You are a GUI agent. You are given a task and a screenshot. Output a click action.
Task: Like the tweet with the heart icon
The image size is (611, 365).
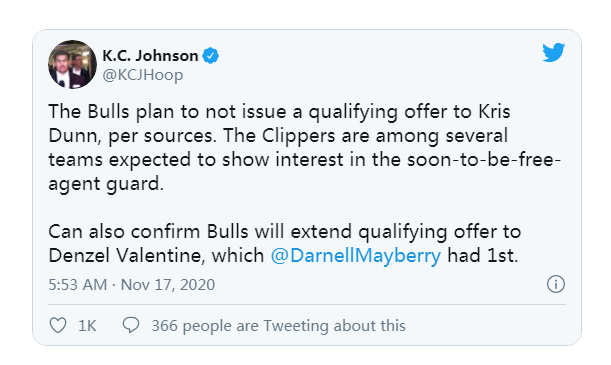pyautogui.click(x=58, y=325)
